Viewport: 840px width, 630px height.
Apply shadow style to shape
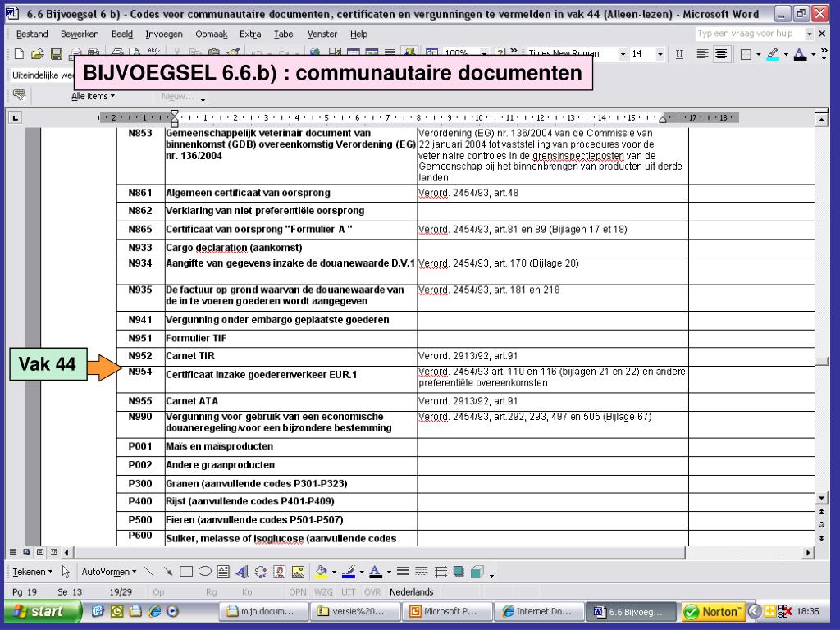(x=459, y=572)
